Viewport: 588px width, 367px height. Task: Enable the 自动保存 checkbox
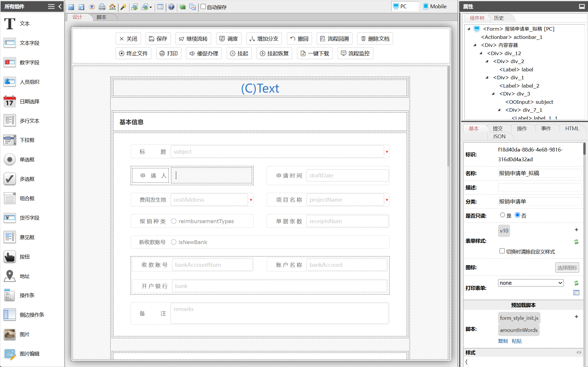point(203,7)
